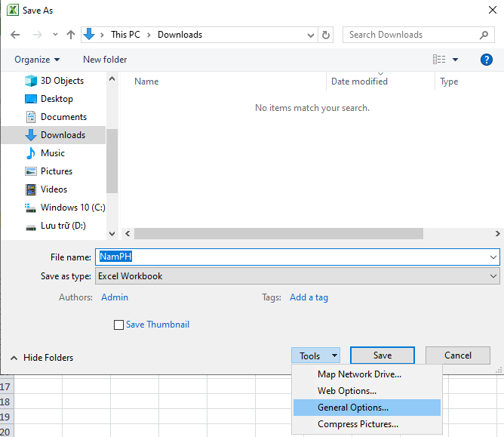Click the forward navigation arrow
Viewport: 504px width, 437px height.
pyautogui.click(x=38, y=35)
